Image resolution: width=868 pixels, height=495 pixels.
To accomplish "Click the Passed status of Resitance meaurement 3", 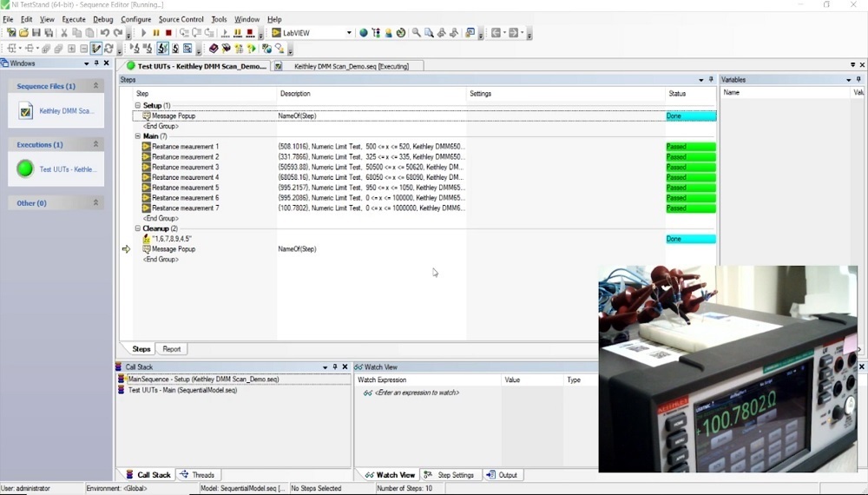I will (691, 167).
